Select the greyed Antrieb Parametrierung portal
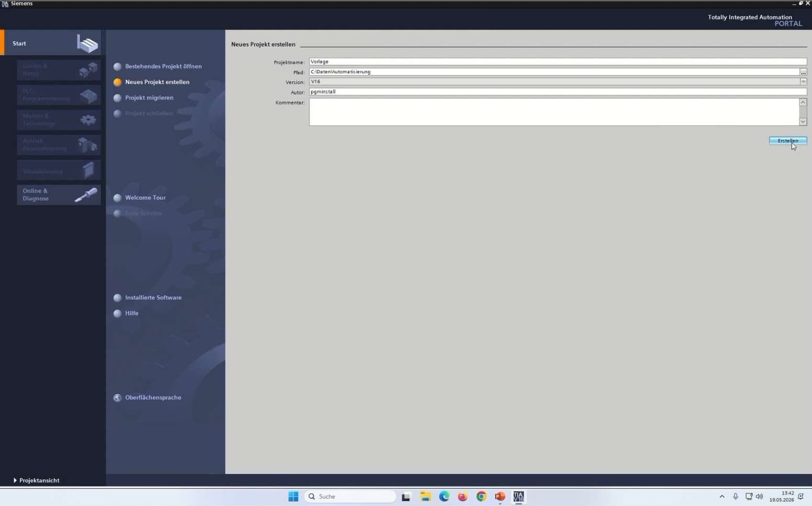Viewport: 812px width, 506px height. (59, 144)
